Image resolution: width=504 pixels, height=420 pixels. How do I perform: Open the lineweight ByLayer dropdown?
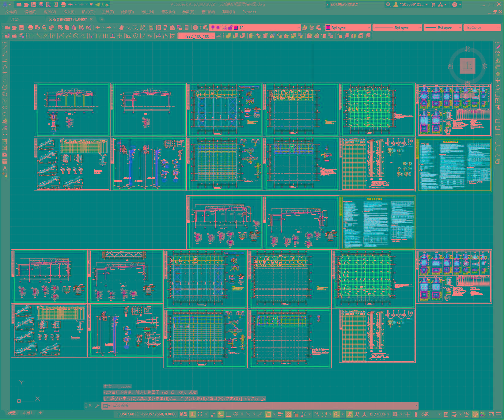pos(443,28)
